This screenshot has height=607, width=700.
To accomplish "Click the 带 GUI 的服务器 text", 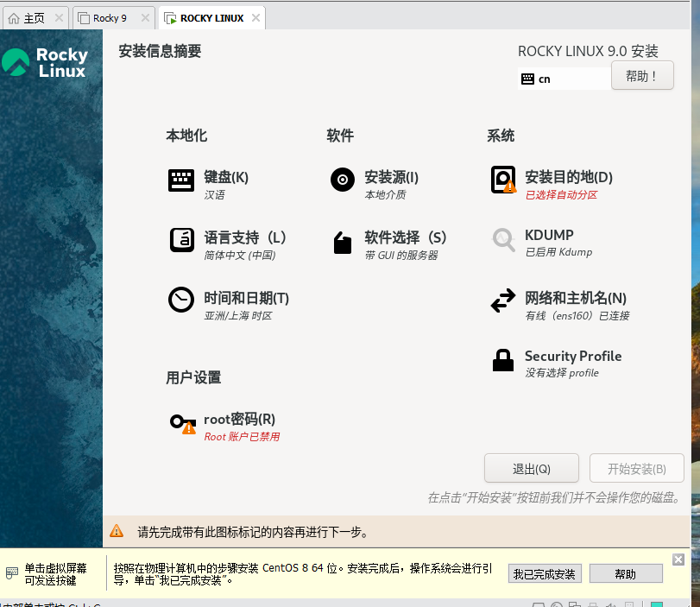I will (401, 255).
